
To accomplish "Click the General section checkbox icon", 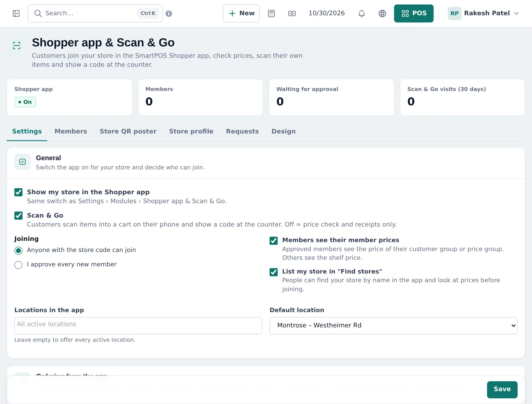I will click(22, 162).
